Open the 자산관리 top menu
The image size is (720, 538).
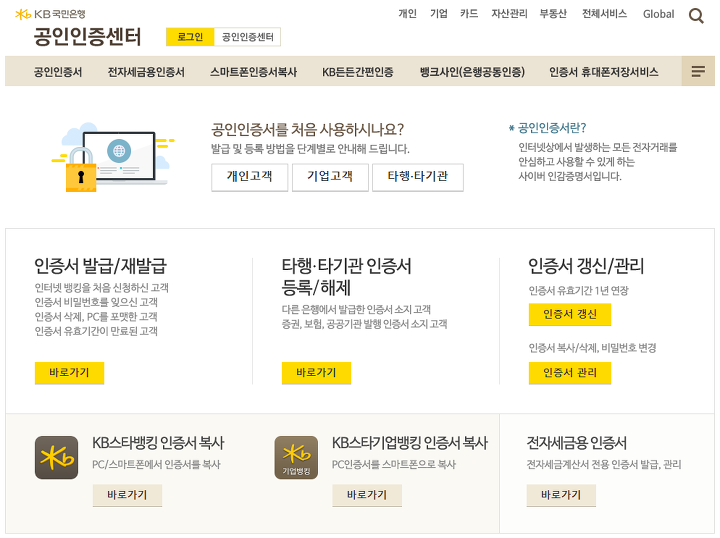coord(509,14)
